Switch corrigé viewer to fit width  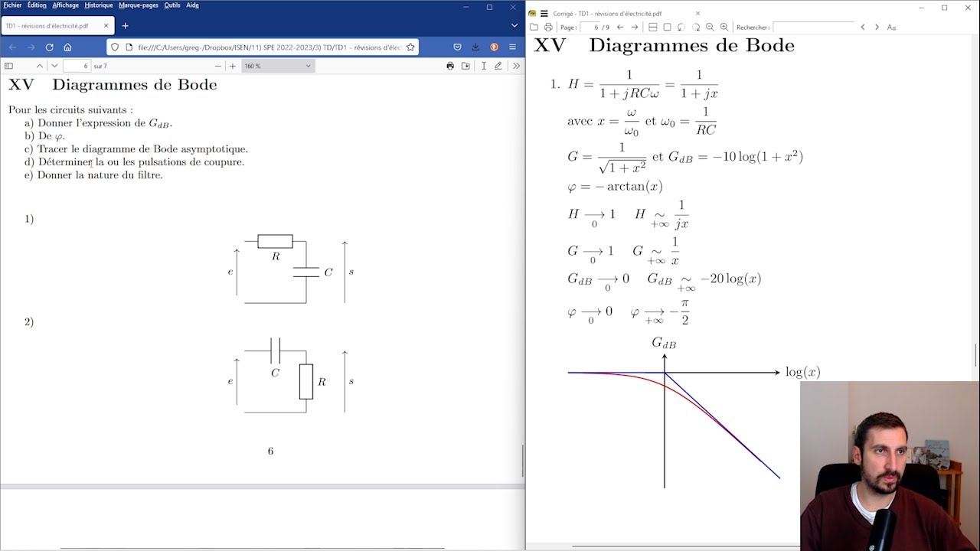pos(652,28)
